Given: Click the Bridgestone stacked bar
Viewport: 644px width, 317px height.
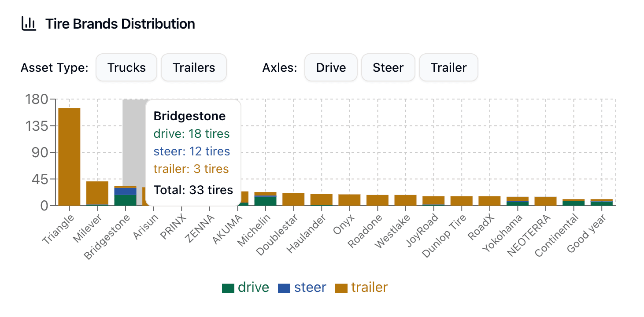Looking at the screenshot, I should click(x=125, y=196).
